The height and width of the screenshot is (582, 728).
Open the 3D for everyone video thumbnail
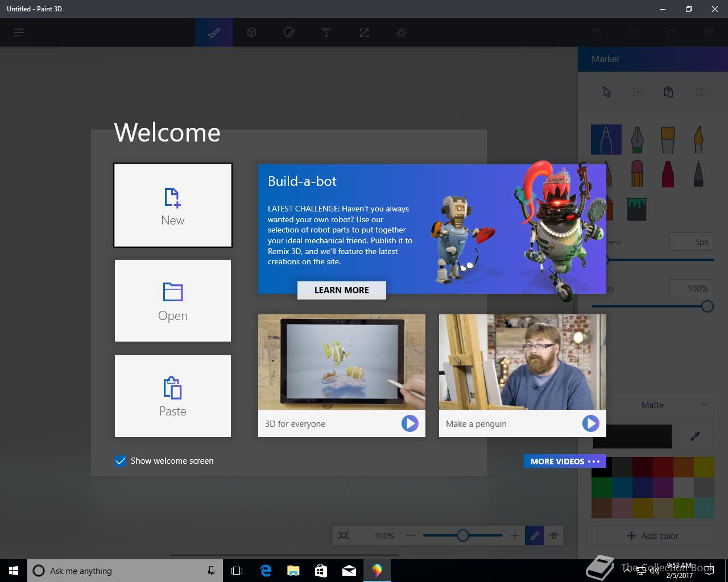tap(342, 362)
